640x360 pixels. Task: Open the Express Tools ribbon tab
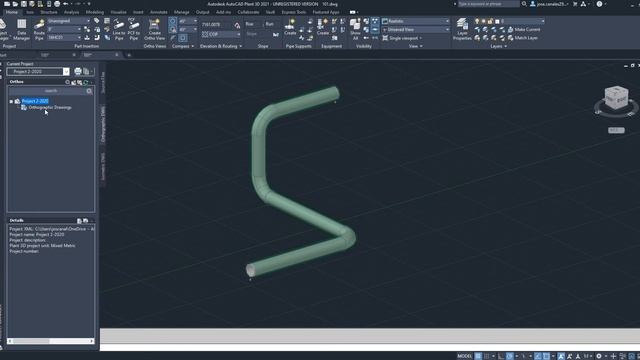point(293,12)
